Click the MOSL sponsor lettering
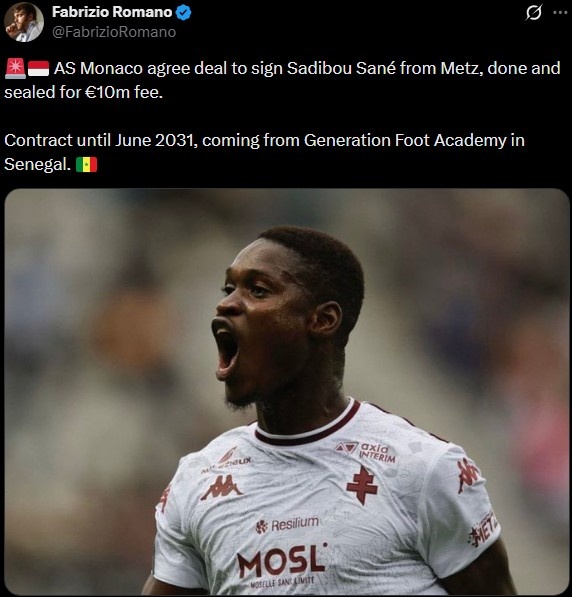 click(281, 561)
